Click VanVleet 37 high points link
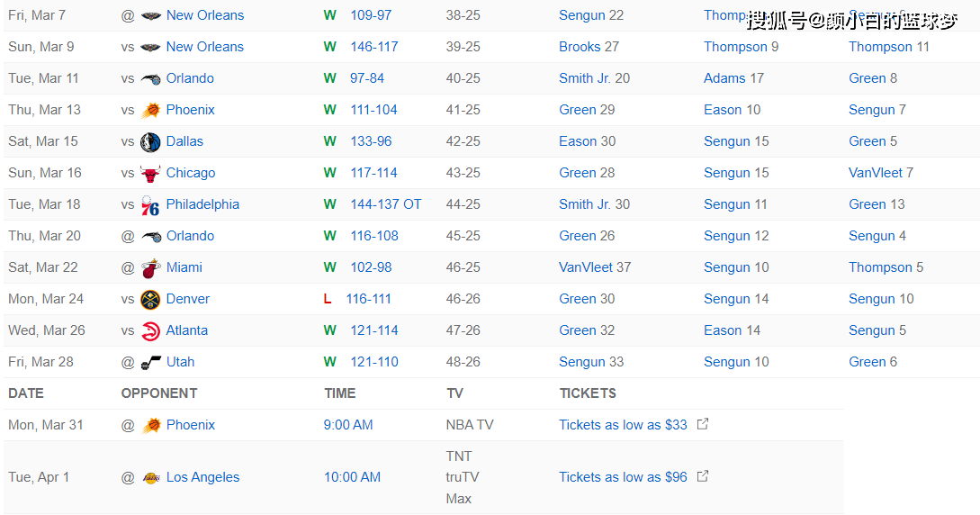The image size is (980, 515). 594,267
